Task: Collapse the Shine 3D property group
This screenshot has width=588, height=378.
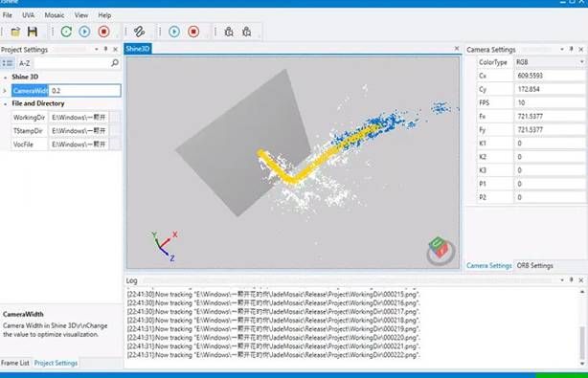Action: click(x=5, y=78)
